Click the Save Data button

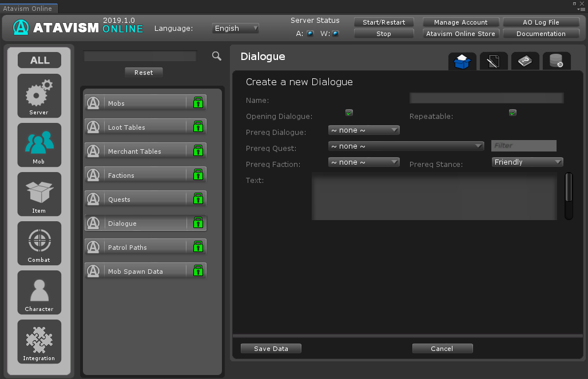click(271, 349)
